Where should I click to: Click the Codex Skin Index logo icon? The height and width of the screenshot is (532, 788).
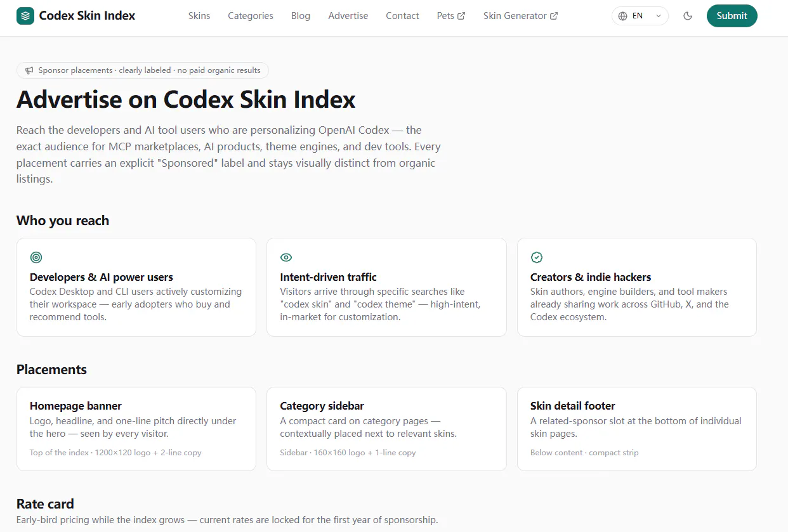point(25,16)
